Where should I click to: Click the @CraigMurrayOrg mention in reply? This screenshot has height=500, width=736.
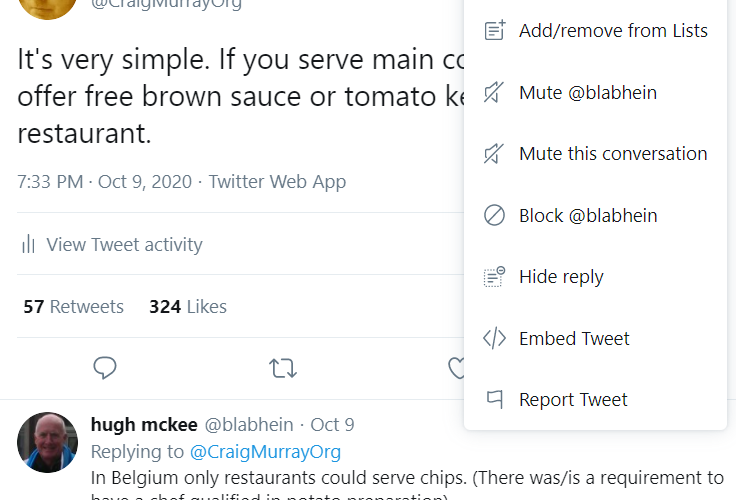(265, 451)
